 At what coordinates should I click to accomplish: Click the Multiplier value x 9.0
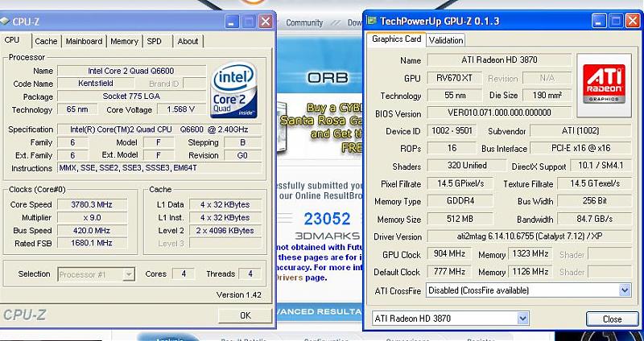(92, 217)
